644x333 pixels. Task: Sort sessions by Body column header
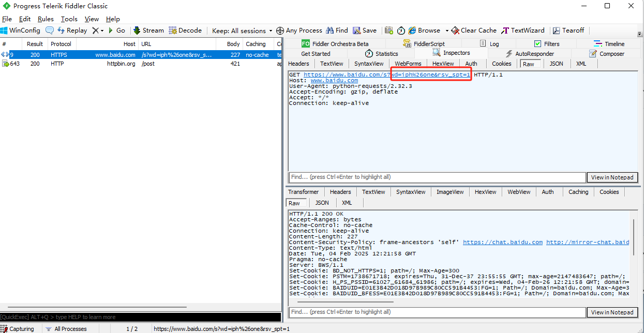point(229,44)
